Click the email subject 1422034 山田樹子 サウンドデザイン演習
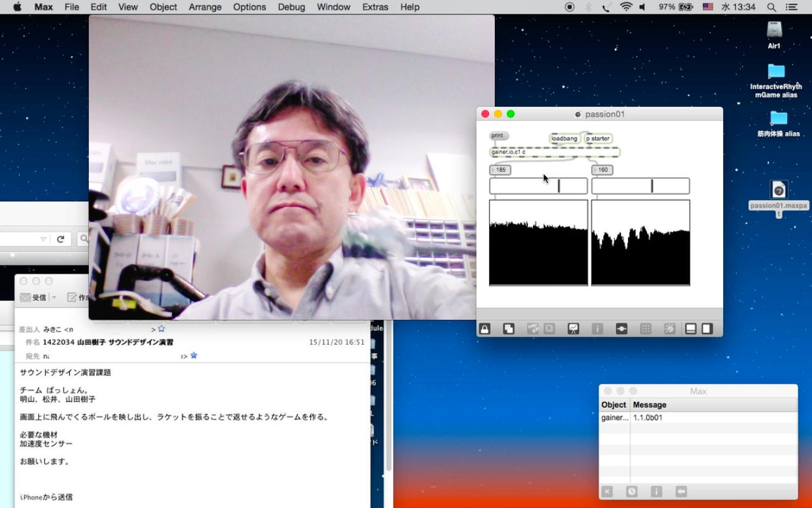Viewport: 812px width, 508px height. click(x=108, y=342)
